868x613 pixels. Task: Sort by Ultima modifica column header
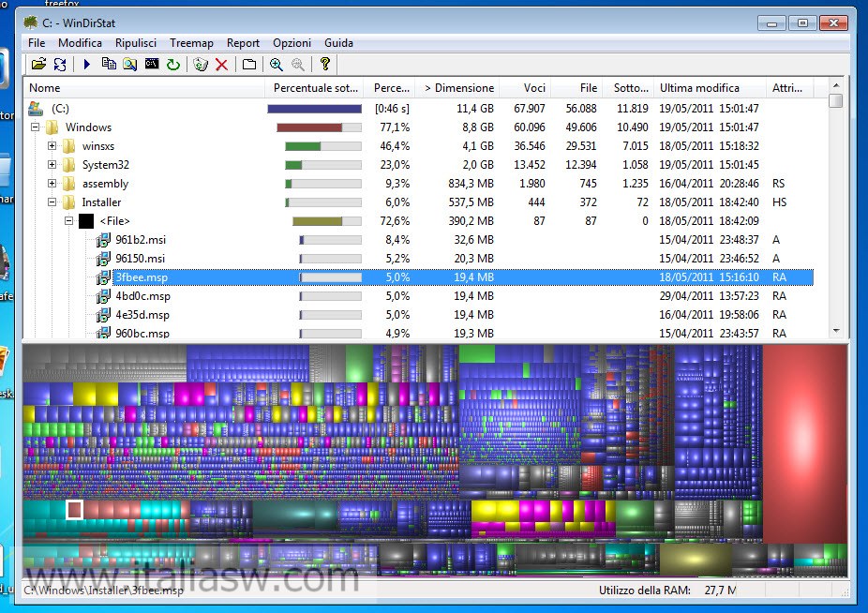tap(711, 87)
